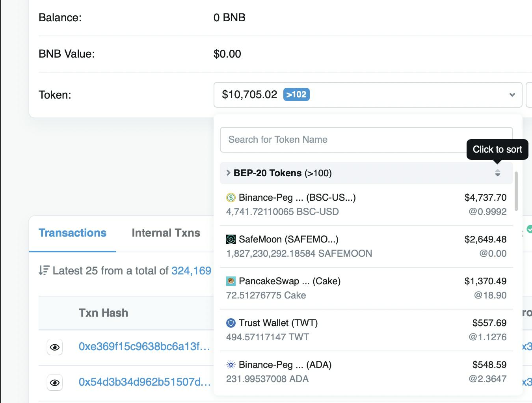Preview transaction 0x54d3b34d962b51507d via eye icon
This screenshot has height=403, width=532.
tap(55, 382)
